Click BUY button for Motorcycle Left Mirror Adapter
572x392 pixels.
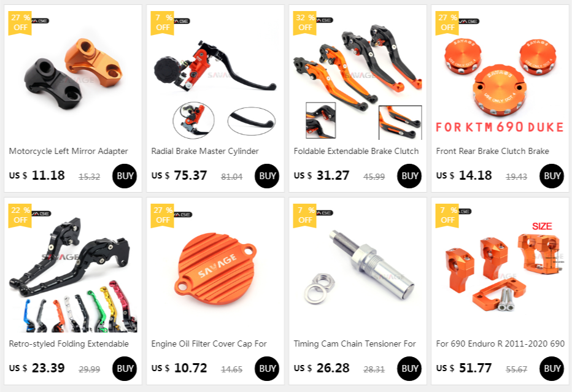[125, 176]
